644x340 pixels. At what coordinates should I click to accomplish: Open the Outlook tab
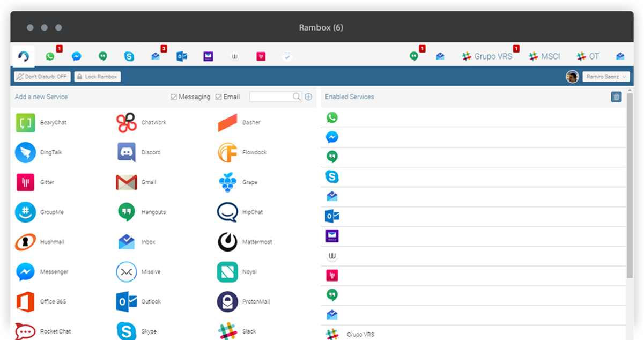182,56
